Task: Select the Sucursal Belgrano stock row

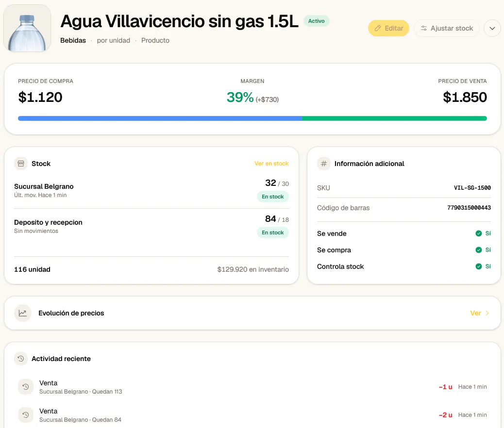Action: (151, 191)
